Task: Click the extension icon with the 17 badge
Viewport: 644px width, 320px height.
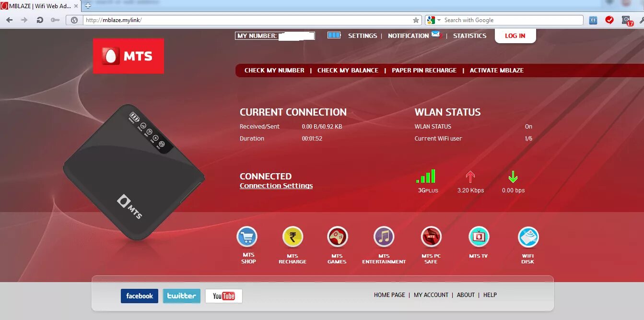Action: point(627,21)
